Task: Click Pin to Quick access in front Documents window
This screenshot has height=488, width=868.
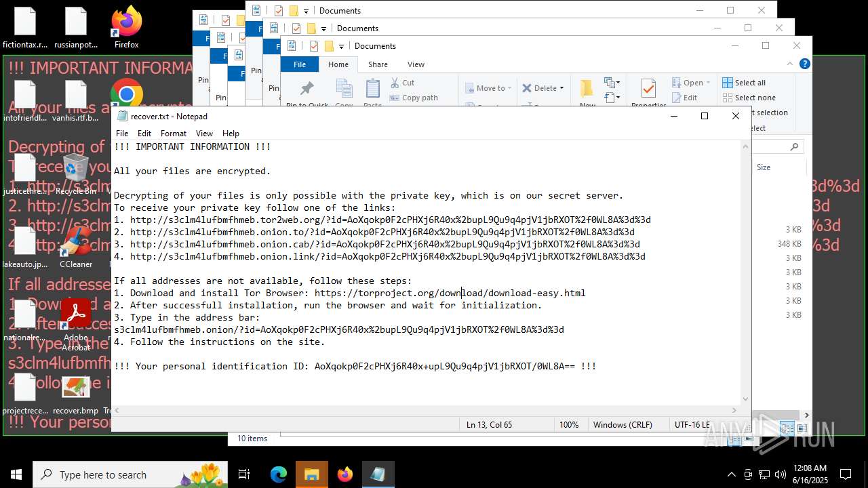Action: (307, 94)
